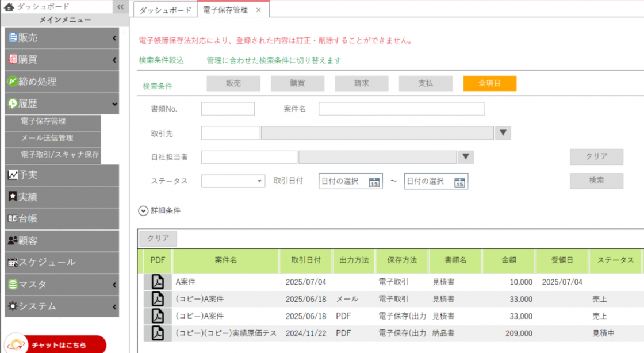Viewport: 644px width, 353px height.
Task: Click the チャットはこちら chat button
Action: 55,344
